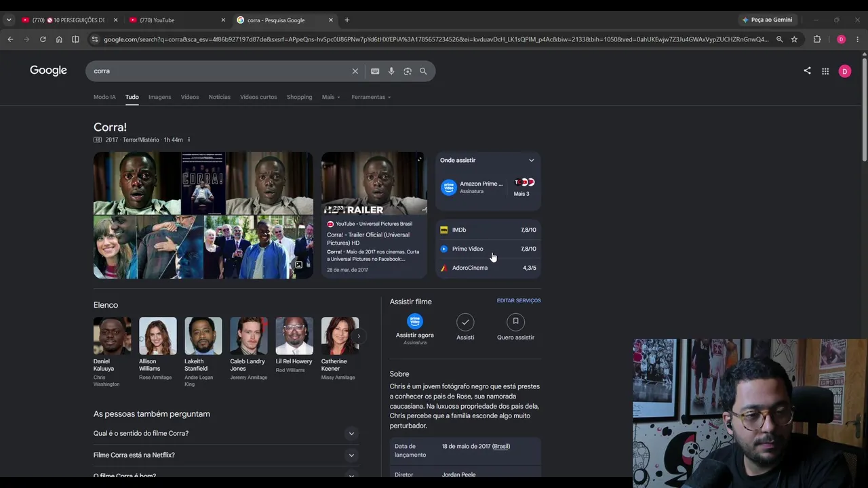868x488 pixels.
Task: Zoom the page using the address bar magnifier
Action: (x=780, y=39)
